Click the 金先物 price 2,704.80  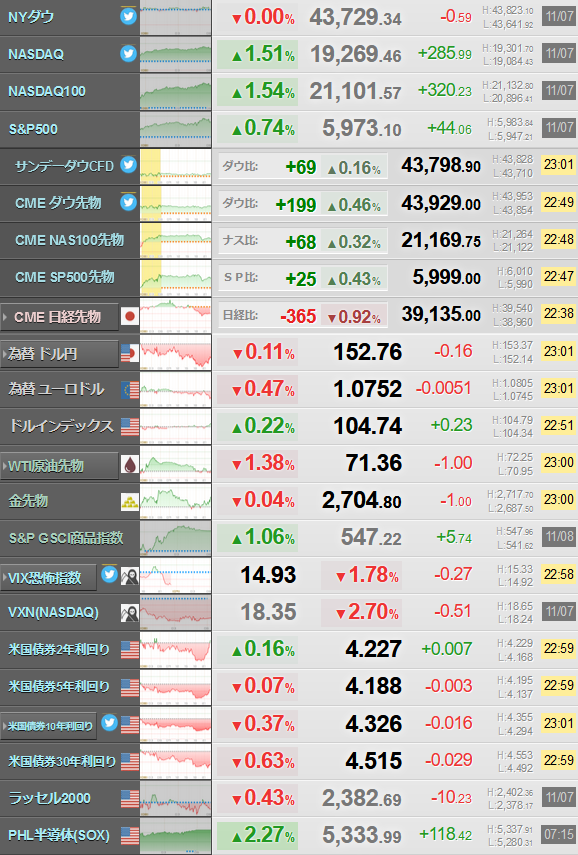click(362, 500)
